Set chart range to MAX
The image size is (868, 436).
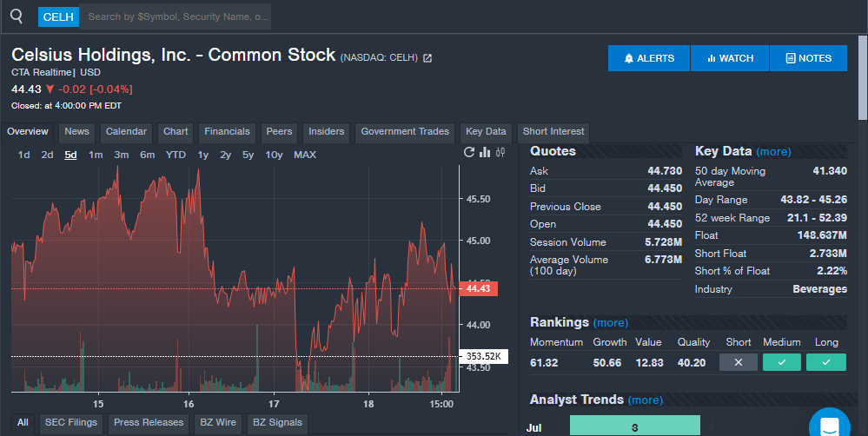click(x=305, y=155)
